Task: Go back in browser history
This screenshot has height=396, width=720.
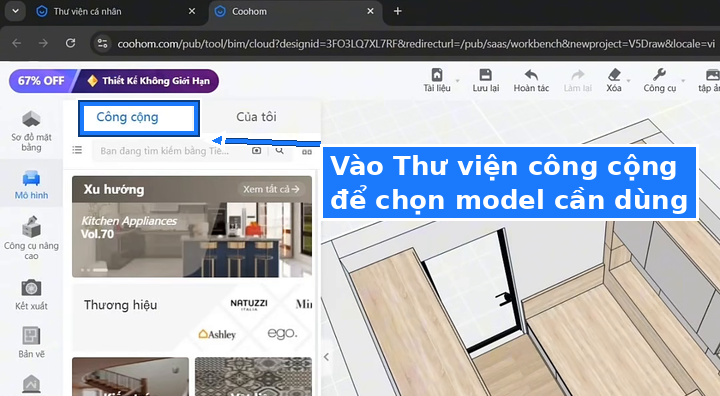Action: coord(17,43)
